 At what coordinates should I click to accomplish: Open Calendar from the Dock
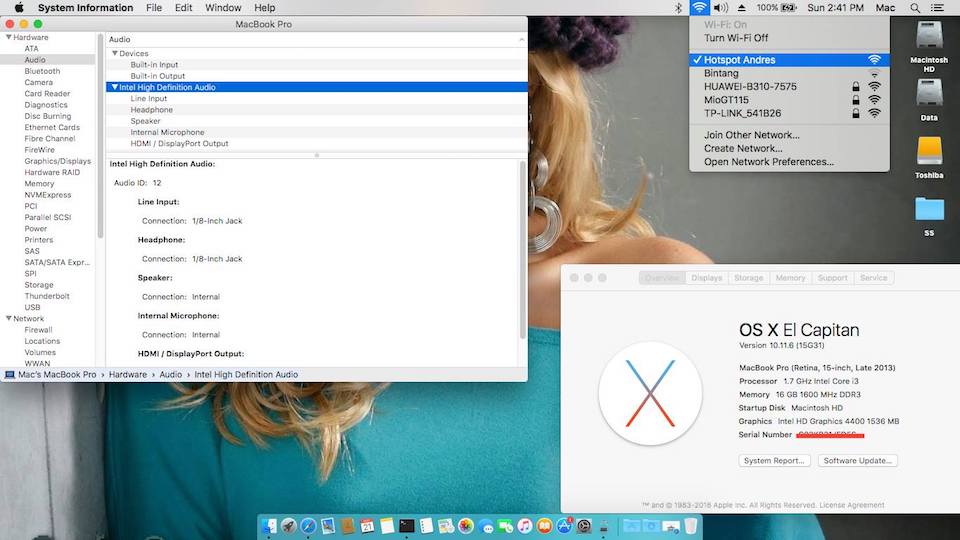point(367,526)
